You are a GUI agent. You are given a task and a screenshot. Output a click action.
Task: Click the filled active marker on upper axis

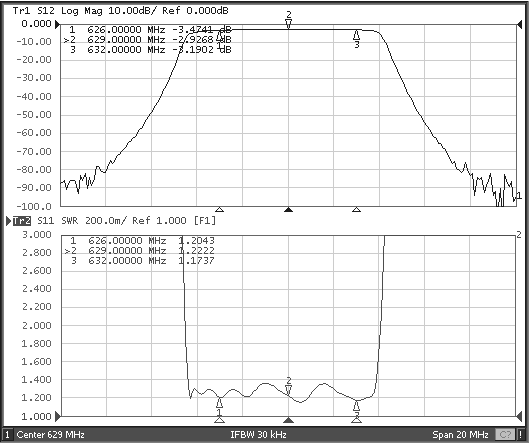pyautogui.click(x=288, y=210)
